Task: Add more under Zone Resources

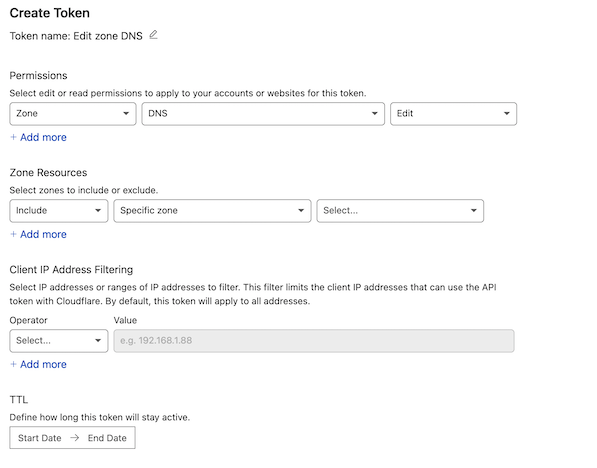Action: point(38,234)
